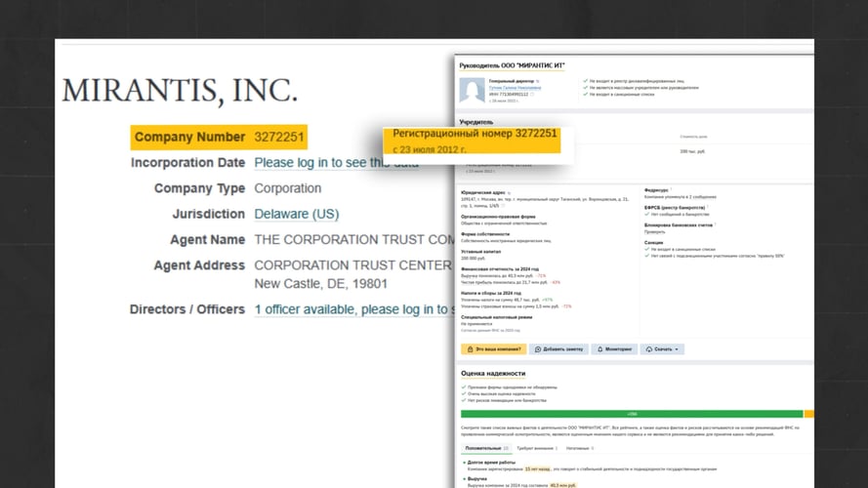Open the director's name link
The image size is (868, 488).
click(515, 88)
